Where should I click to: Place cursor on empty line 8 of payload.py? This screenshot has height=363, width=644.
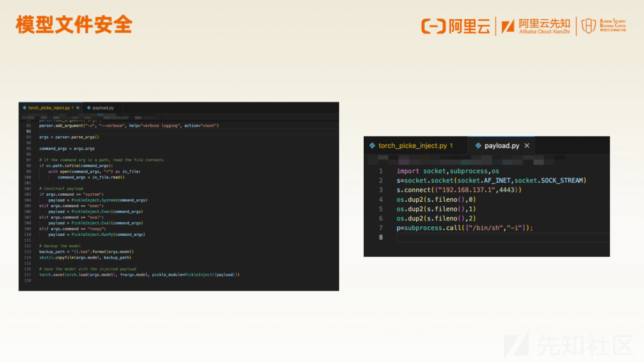click(503, 237)
